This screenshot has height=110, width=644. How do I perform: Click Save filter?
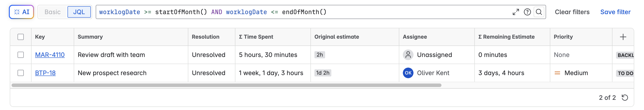[x=615, y=12]
